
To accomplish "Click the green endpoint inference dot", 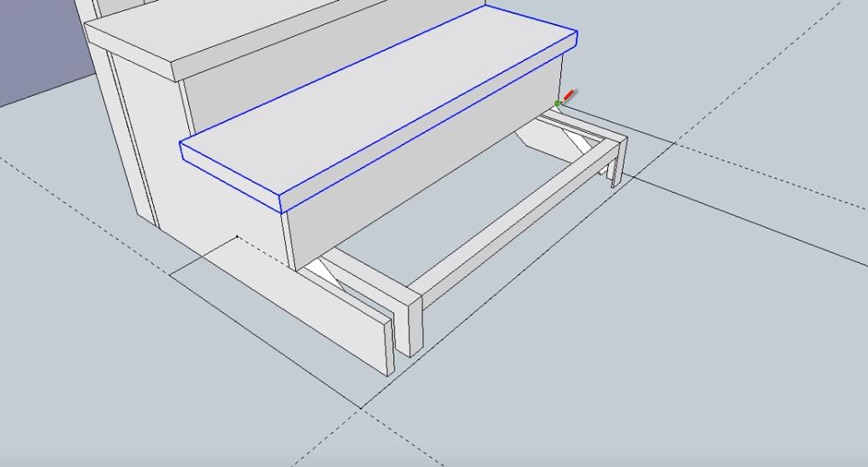I will coord(558,104).
